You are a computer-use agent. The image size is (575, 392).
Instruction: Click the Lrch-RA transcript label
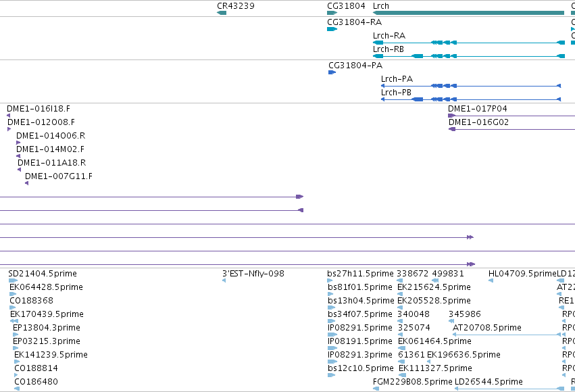click(x=389, y=36)
